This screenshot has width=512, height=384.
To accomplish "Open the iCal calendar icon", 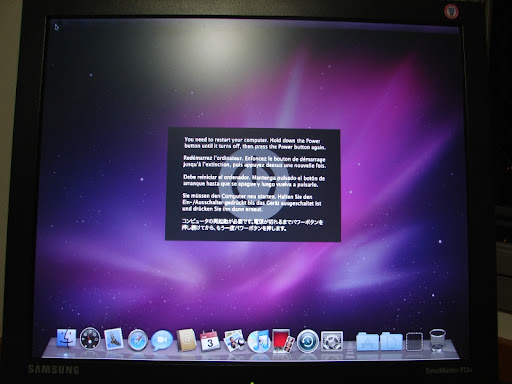I will tap(210, 341).
